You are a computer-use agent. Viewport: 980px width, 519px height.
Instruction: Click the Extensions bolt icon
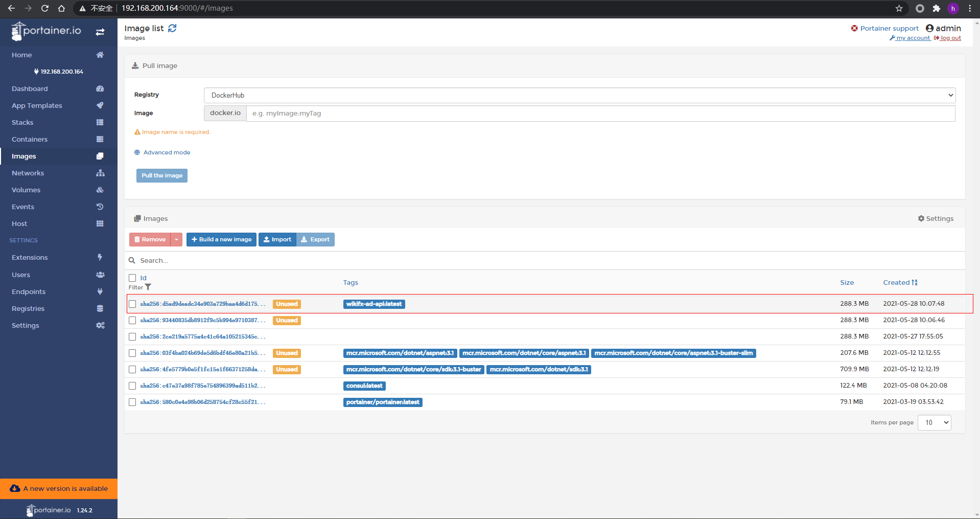(100, 257)
